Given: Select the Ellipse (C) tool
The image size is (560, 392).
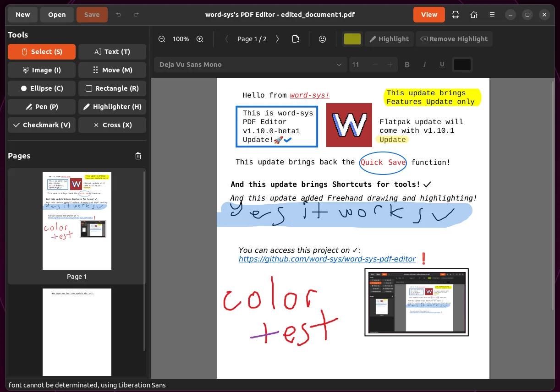Looking at the screenshot, I should click(x=42, y=88).
